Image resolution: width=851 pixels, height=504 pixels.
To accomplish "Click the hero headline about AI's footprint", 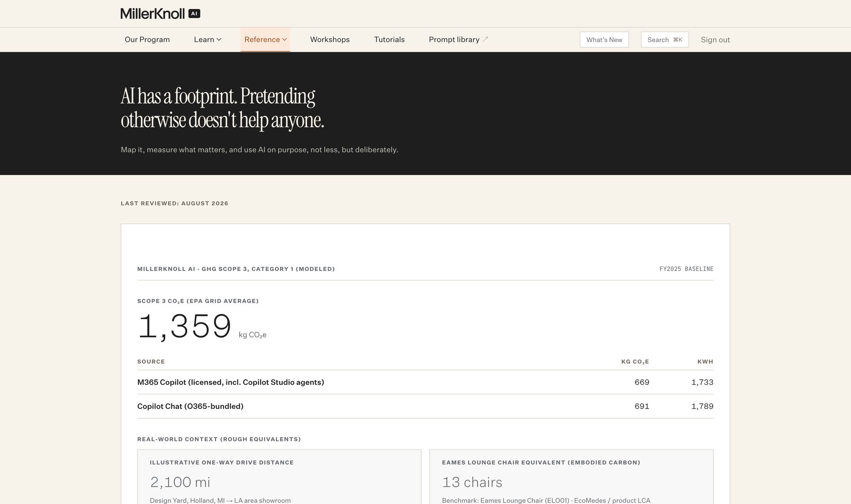I will pos(222,108).
